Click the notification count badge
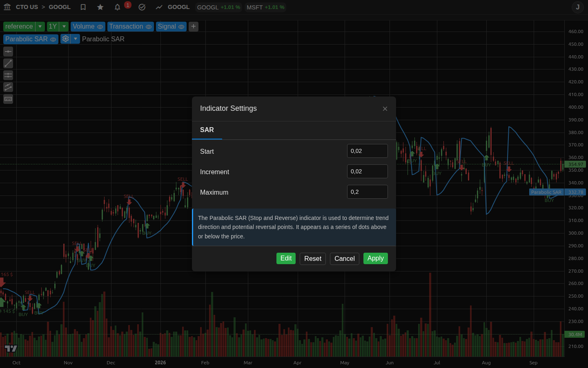 tap(128, 5)
